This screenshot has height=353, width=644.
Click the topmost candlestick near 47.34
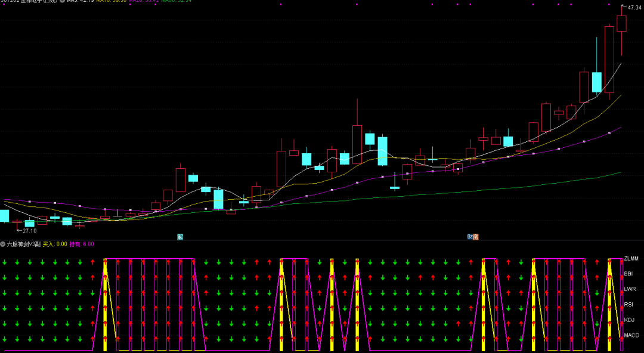click(x=621, y=23)
